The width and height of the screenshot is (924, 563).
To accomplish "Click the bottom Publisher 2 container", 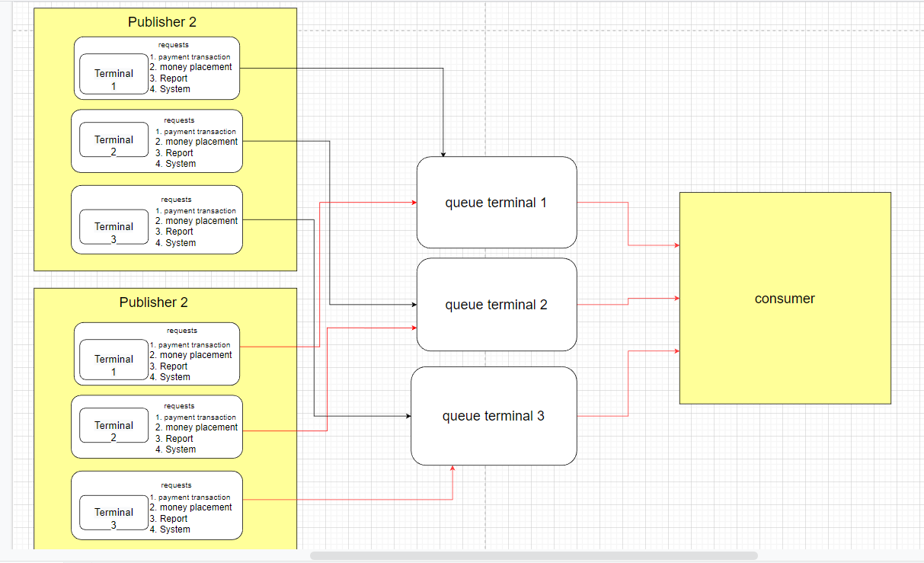I will pyautogui.click(x=153, y=302).
